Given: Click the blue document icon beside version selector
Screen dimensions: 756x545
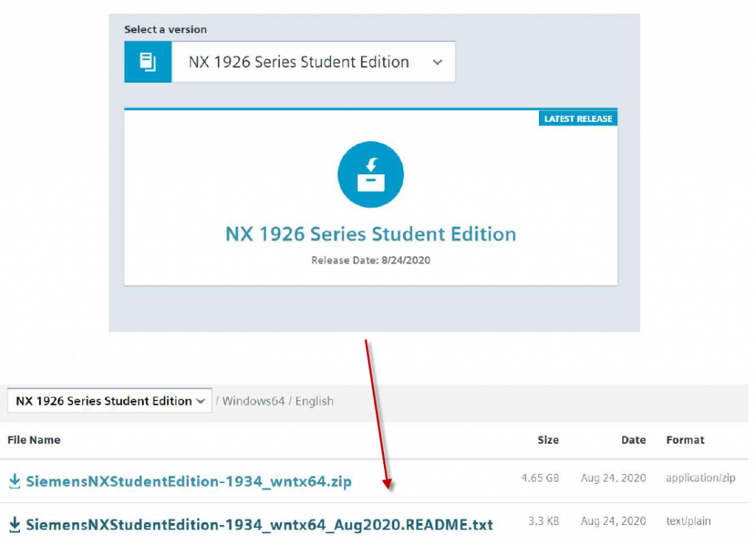Looking at the screenshot, I should [148, 62].
